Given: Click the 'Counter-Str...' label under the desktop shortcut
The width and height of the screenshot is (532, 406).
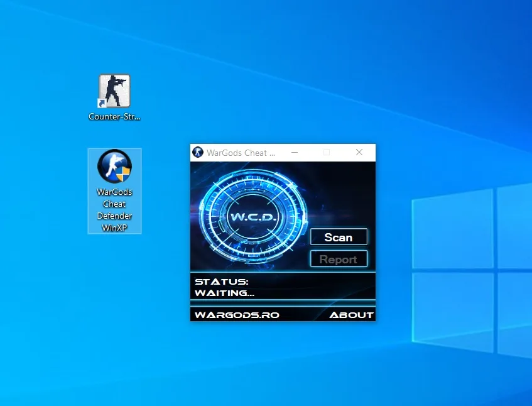Looking at the screenshot, I should pyautogui.click(x=114, y=116).
